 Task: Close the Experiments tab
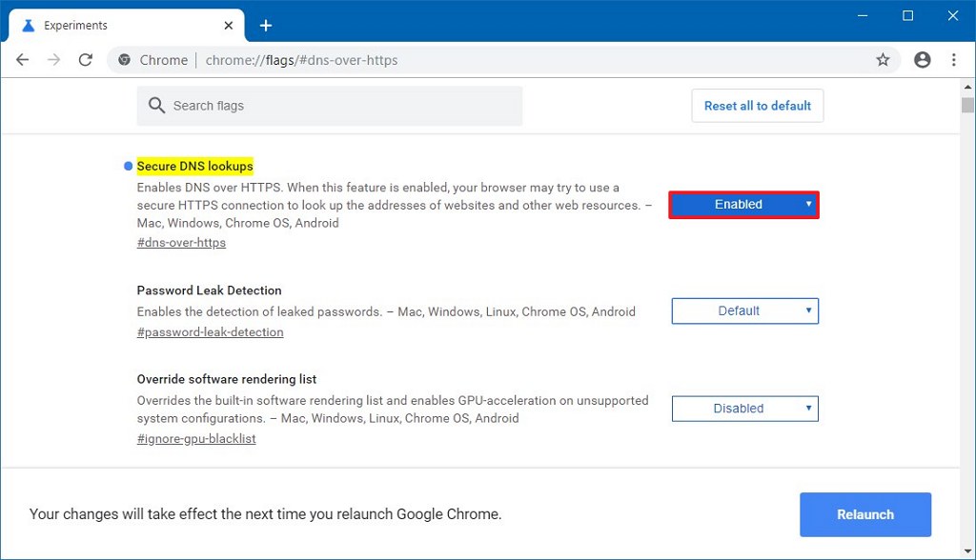click(230, 26)
